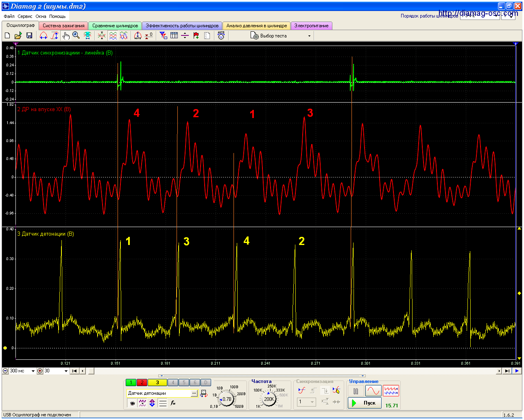Toggle the channel eye visibility icon
This screenshot has height=420, width=524.
tap(132, 403)
